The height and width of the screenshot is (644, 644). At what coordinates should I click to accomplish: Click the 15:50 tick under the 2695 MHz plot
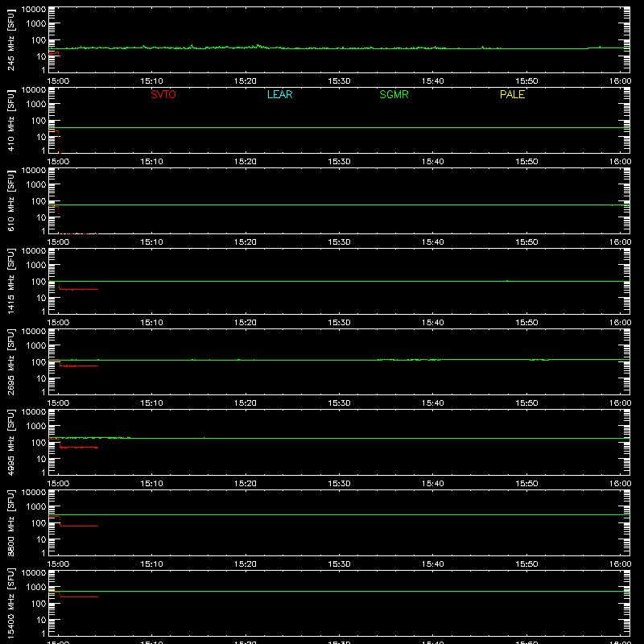[x=526, y=403]
